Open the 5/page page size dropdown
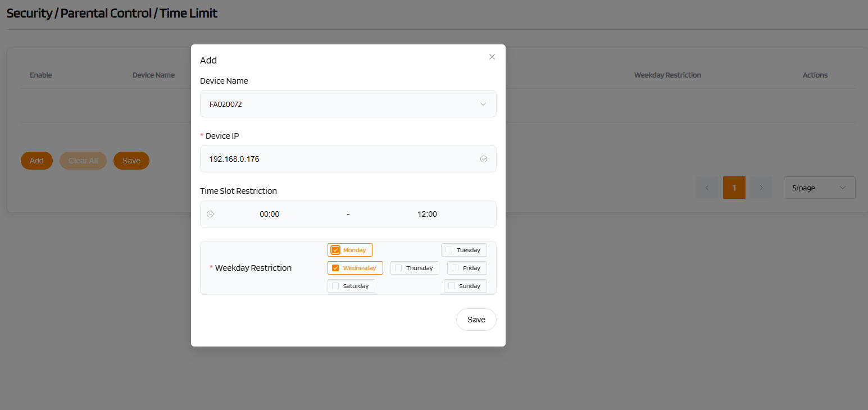 819,188
